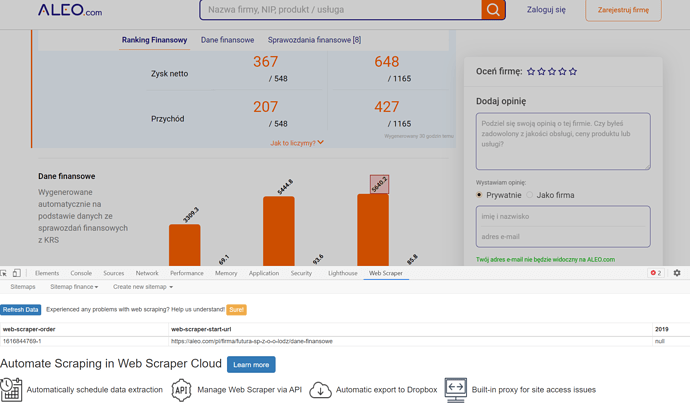Open the Create new sitemap dropdown
This screenshot has height=403, width=690.
pos(143,287)
